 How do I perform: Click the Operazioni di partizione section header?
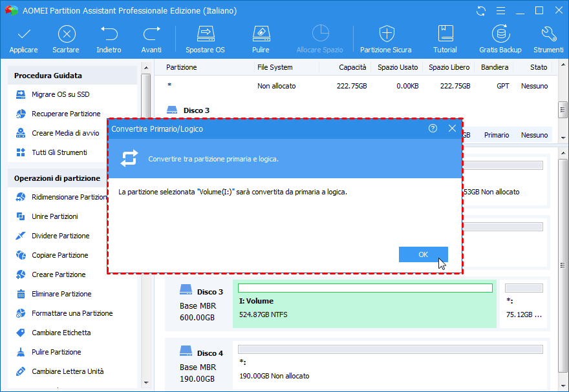click(x=57, y=178)
